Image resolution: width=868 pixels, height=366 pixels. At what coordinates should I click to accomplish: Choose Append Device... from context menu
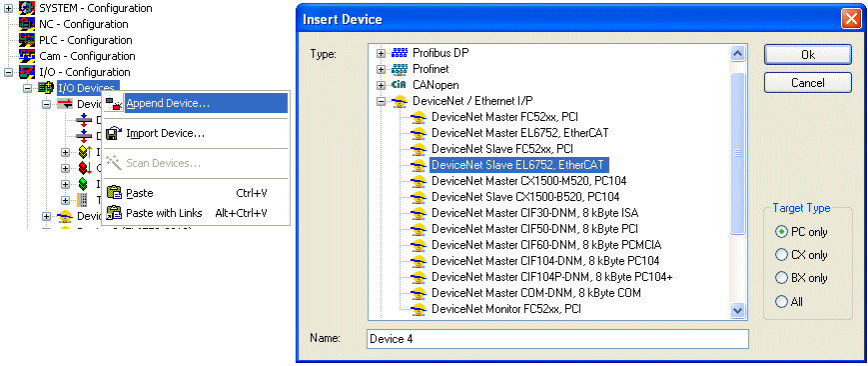[x=196, y=103]
